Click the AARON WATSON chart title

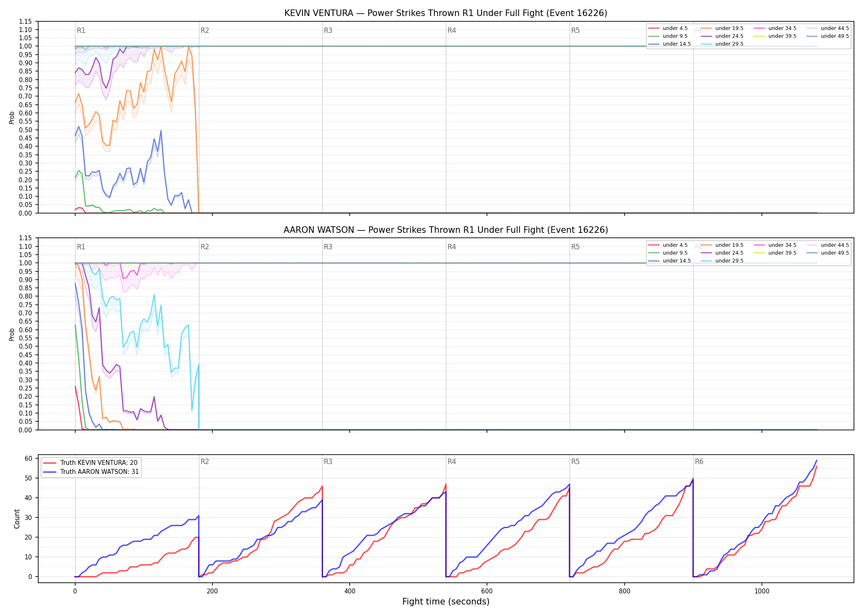pyautogui.click(x=446, y=230)
